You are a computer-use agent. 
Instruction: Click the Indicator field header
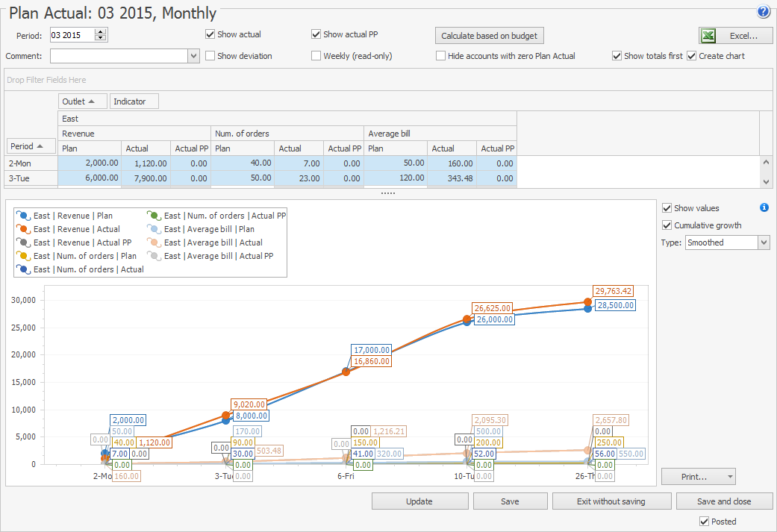point(134,101)
